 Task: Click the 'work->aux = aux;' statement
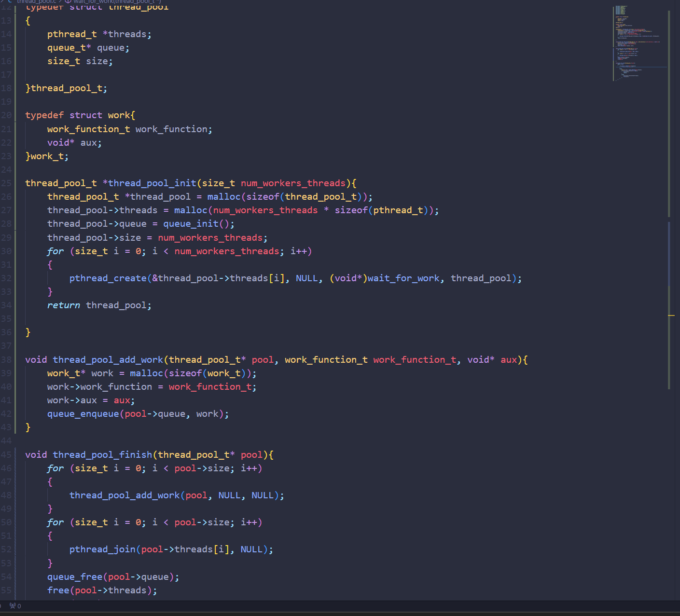(91, 400)
